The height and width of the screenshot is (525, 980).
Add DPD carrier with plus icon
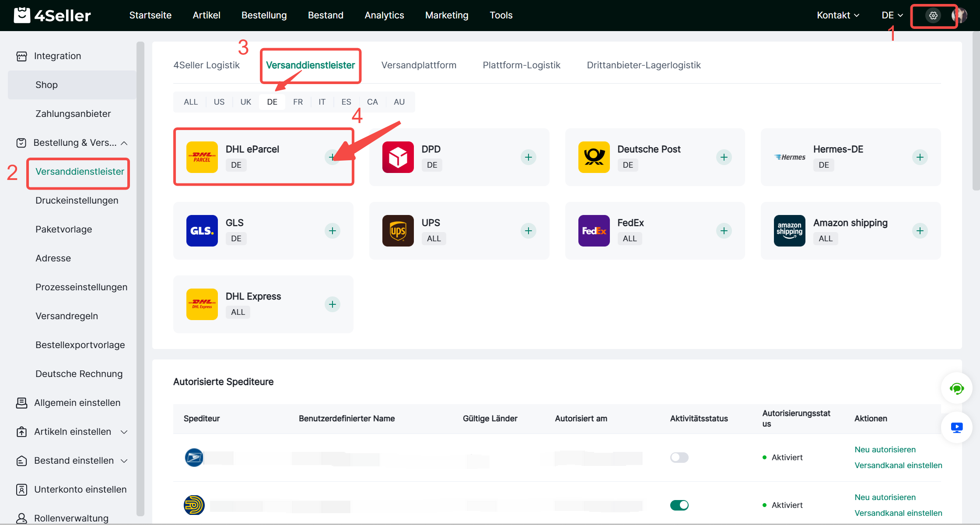528,157
